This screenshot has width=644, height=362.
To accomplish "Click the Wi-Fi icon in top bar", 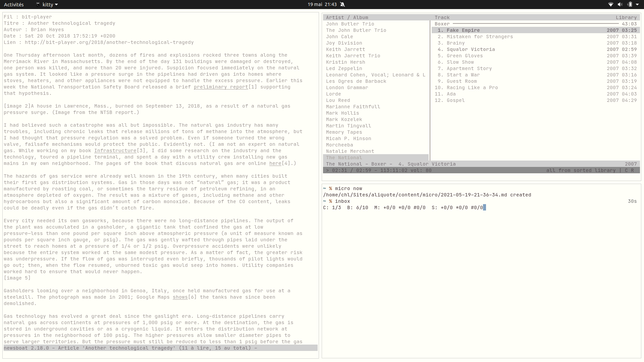I will click(610, 4).
